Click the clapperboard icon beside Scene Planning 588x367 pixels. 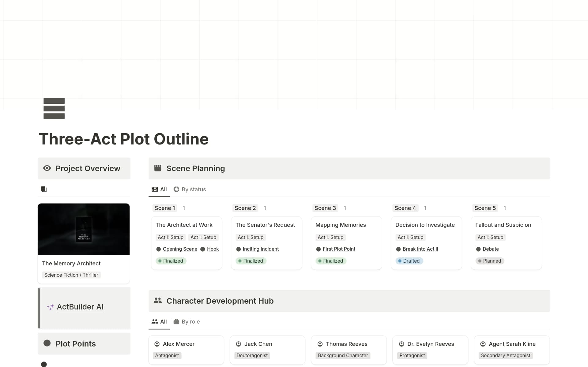tap(158, 168)
